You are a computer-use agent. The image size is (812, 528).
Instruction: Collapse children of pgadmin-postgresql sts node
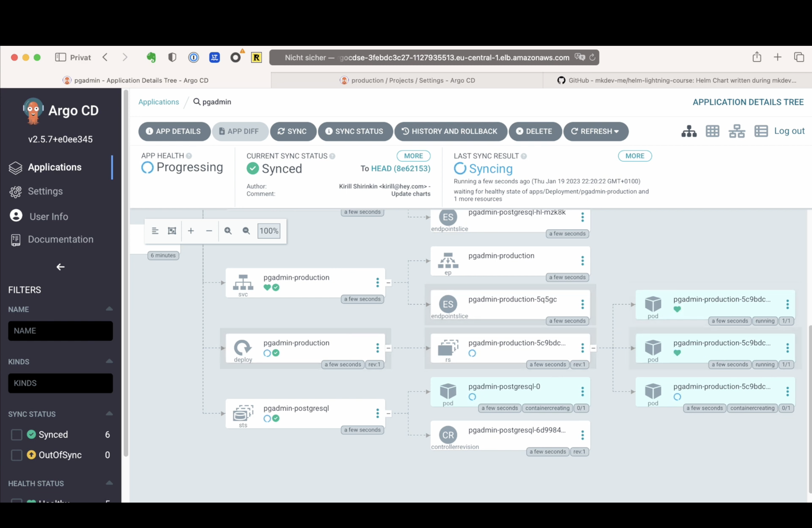click(388, 414)
